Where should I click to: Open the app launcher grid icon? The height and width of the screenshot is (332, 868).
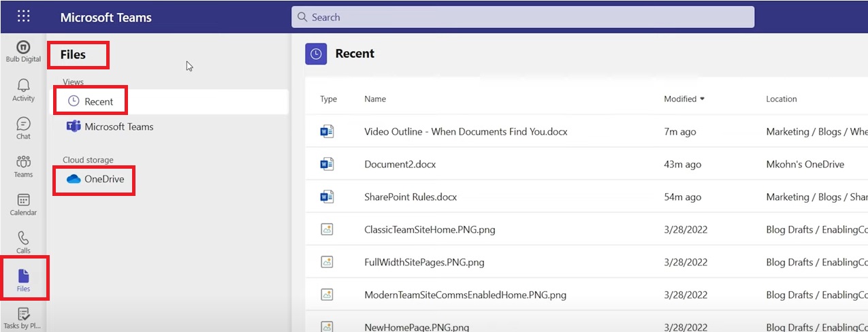pyautogui.click(x=23, y=16)
